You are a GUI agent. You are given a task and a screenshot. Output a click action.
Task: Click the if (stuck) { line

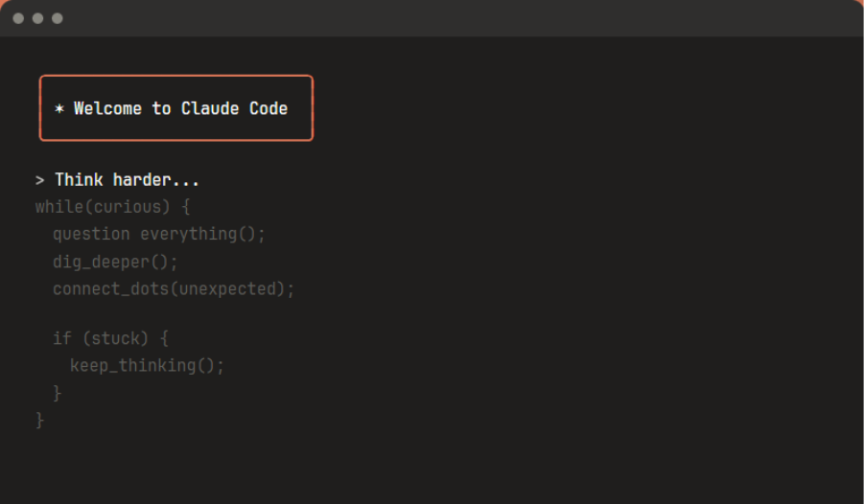(x=110, y=338)
